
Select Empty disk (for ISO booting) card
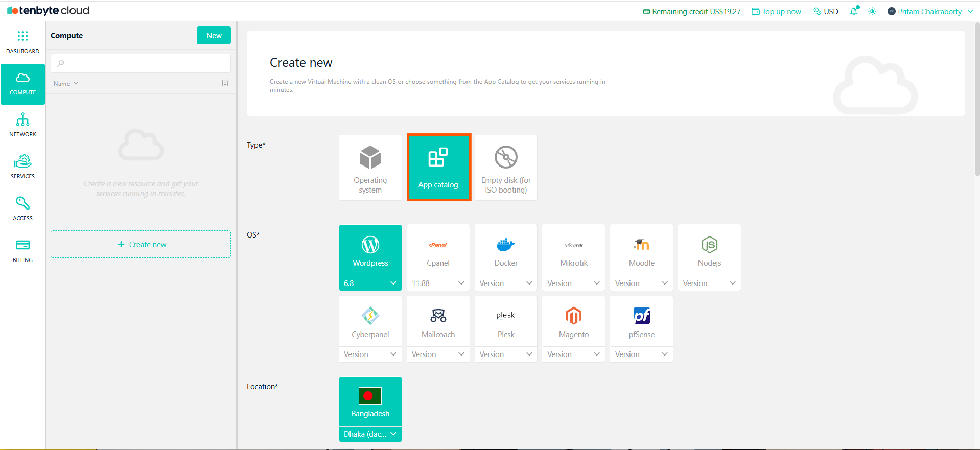click(x=506, y=168)
